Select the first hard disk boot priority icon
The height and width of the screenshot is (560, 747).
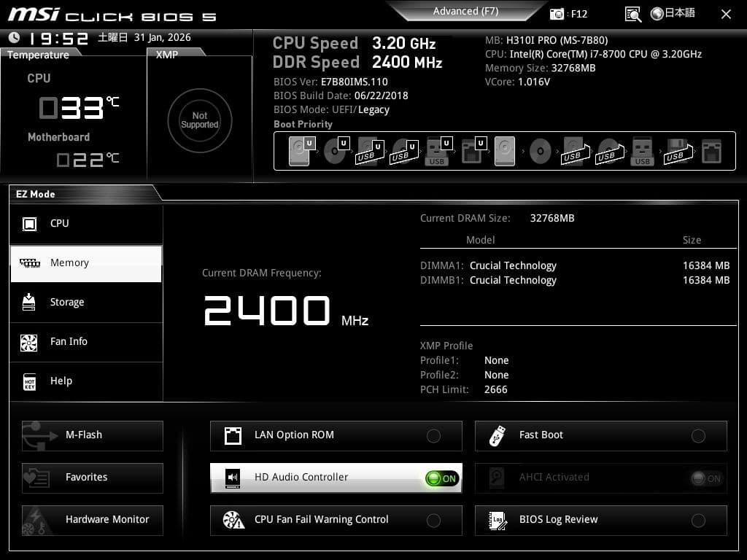(x=299, y=152)
